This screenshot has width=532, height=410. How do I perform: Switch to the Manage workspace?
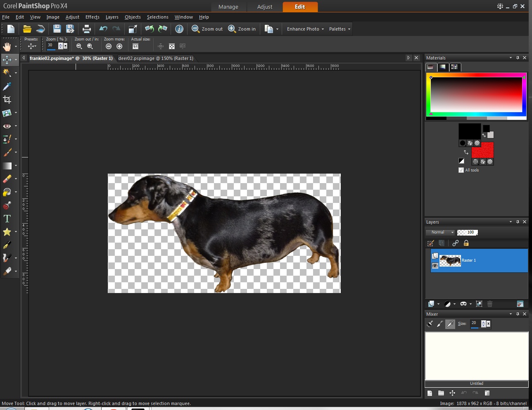point(228,7)
